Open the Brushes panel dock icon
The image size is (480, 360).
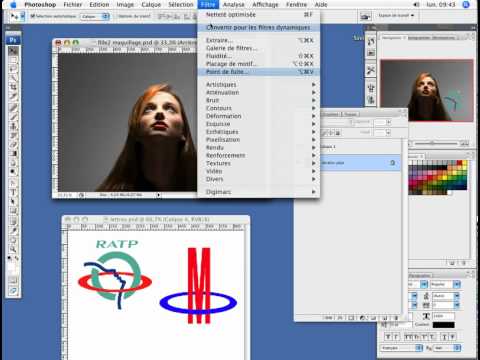tap(371, 88)
